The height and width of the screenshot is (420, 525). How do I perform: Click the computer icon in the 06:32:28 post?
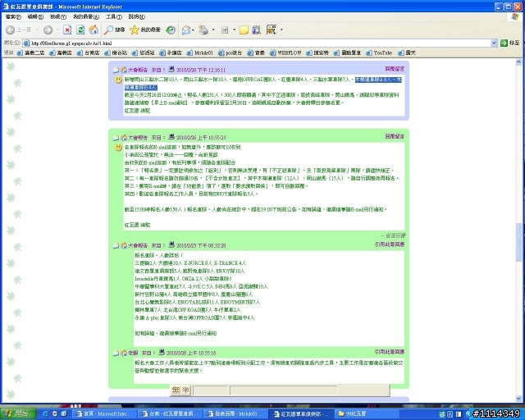click(171, 244)
